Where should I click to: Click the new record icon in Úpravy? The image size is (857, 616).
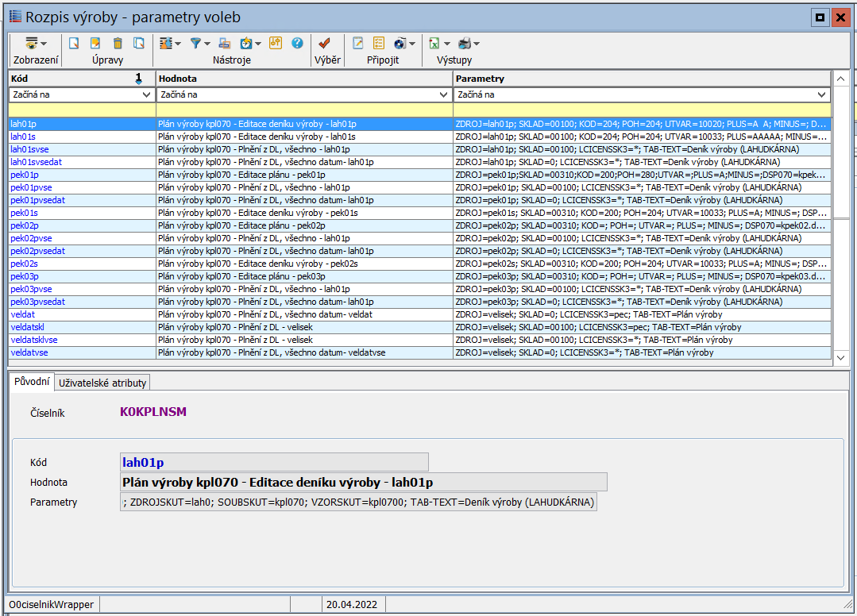tap(74, 44)
